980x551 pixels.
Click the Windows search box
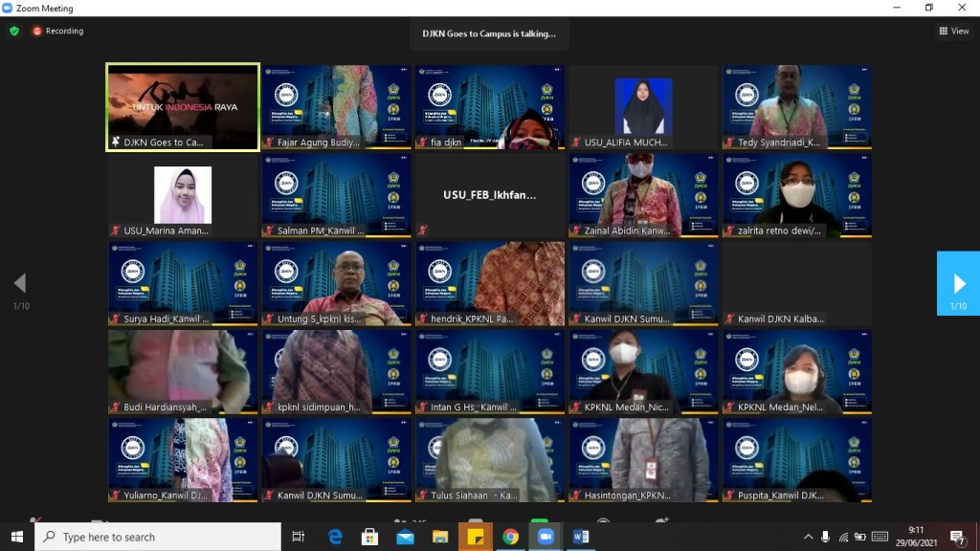[x=158, y=537]
